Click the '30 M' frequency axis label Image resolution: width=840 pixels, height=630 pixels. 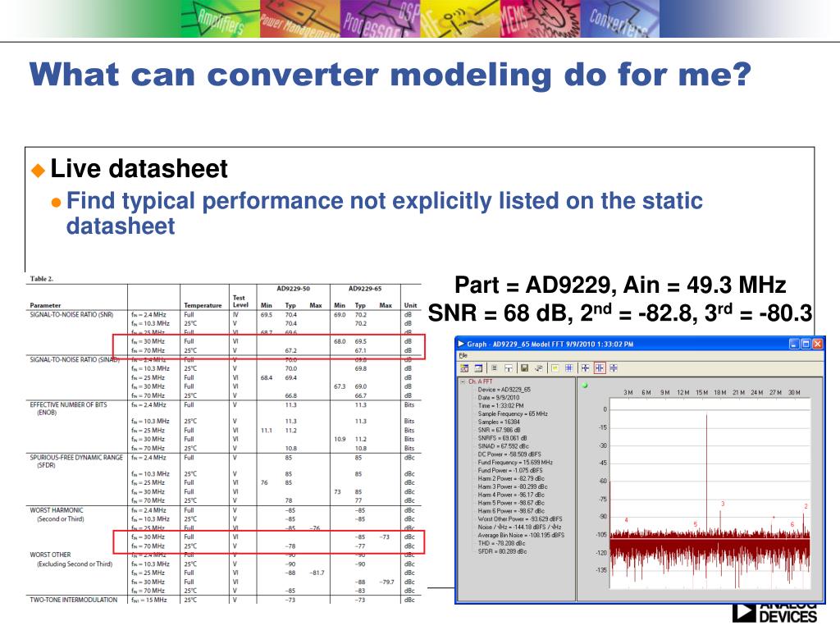[794, 393]
